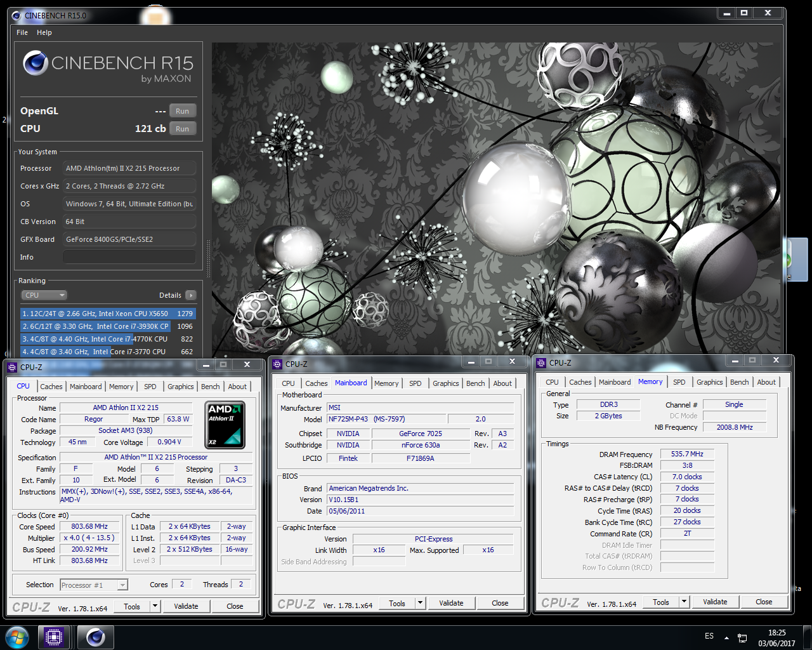Click memory Type value DDR3

pos(608,404)
